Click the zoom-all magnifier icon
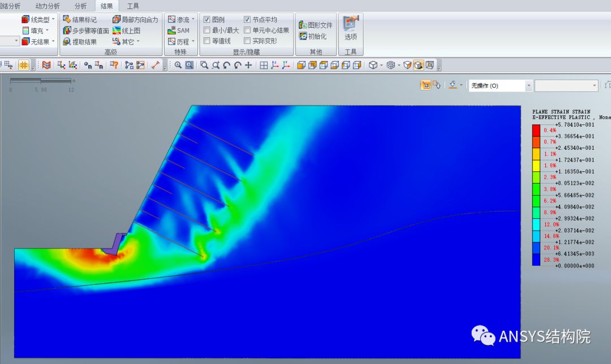This screenshot has width=611, height=364. (178, 65)
